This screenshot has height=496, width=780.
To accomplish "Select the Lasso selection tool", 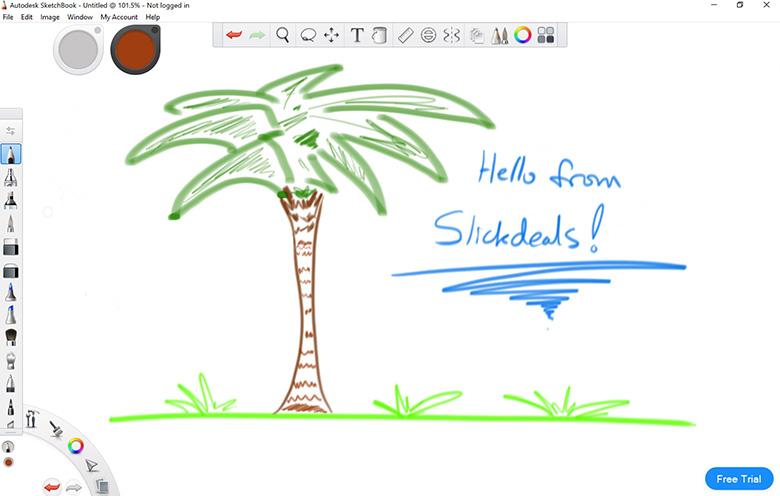I will (x=308, y=35).
